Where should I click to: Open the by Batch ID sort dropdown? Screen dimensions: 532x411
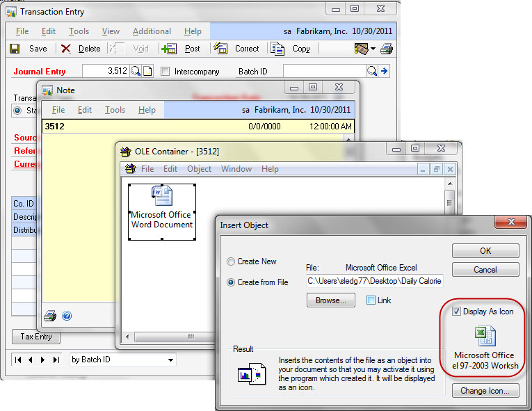tap(170, 360)
